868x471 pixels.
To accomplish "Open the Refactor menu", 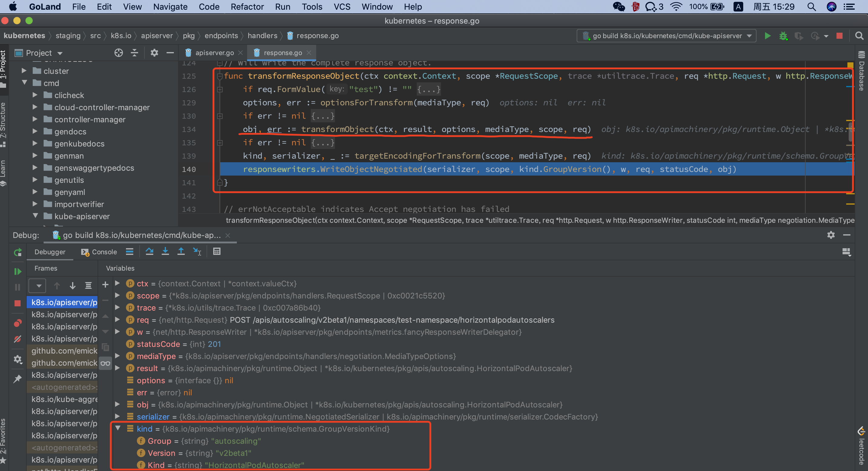I will point(247,7).
